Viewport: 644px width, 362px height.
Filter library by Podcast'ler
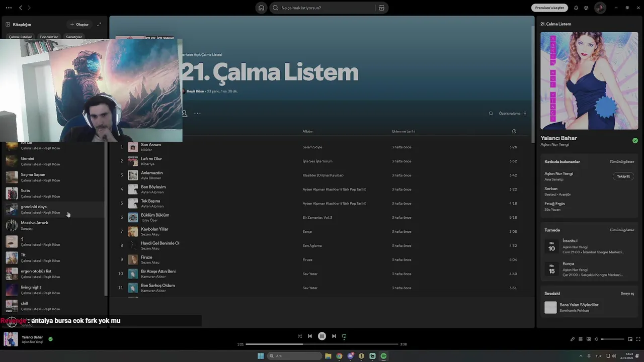(x=49, y=37)
